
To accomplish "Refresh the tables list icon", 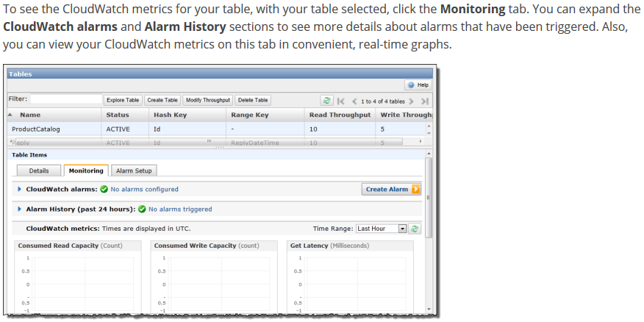I will 326,101.
